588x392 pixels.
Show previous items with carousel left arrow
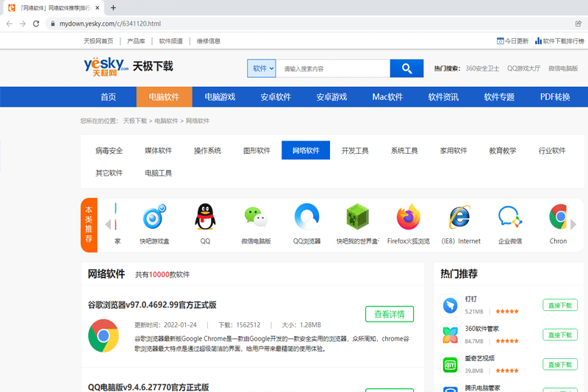click(x=108, y=224)
